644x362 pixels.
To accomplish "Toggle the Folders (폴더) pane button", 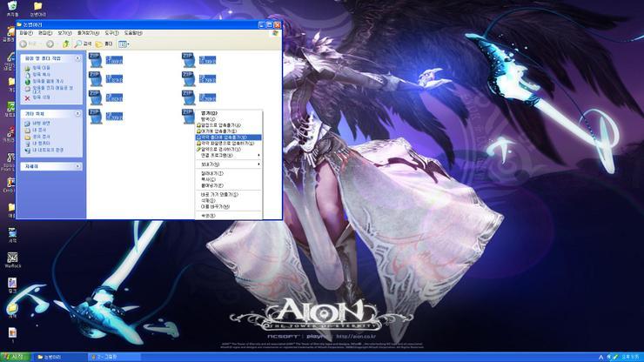I will (104, 44).
